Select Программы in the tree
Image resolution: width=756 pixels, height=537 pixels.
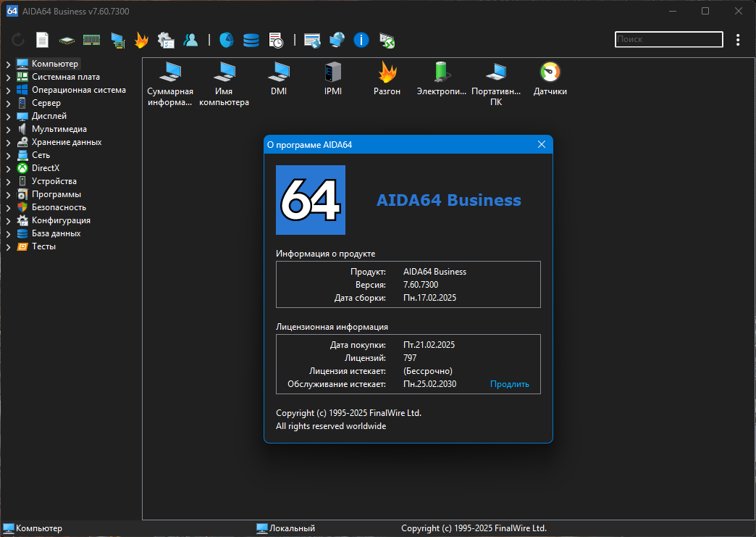56,194
